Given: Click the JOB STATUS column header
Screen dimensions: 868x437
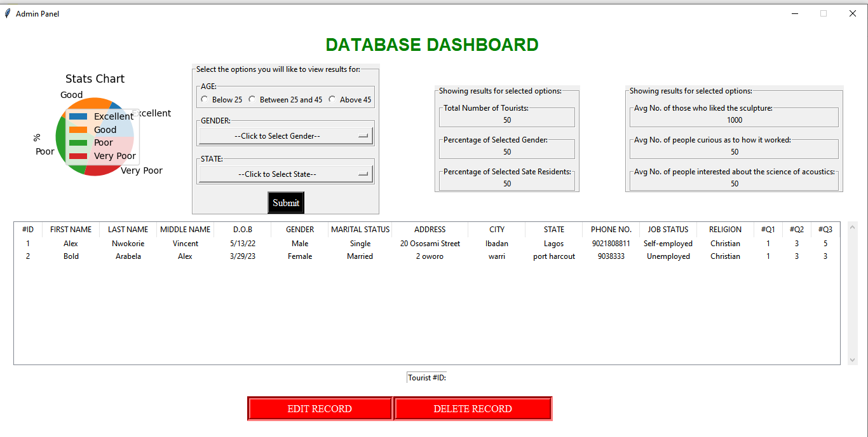Looking at the screenshot, I should click(x=668, y=230).
